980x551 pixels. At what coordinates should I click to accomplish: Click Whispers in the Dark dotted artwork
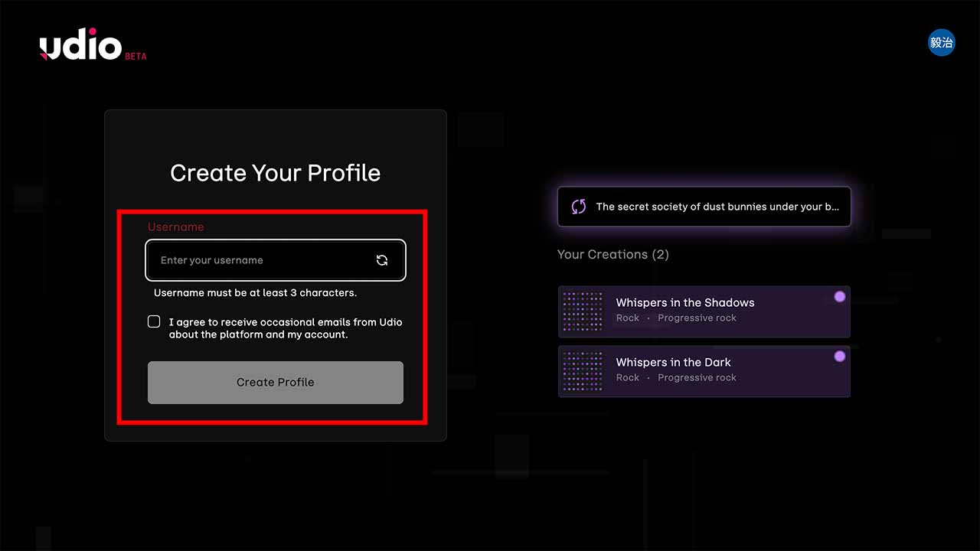click(583, 371)
